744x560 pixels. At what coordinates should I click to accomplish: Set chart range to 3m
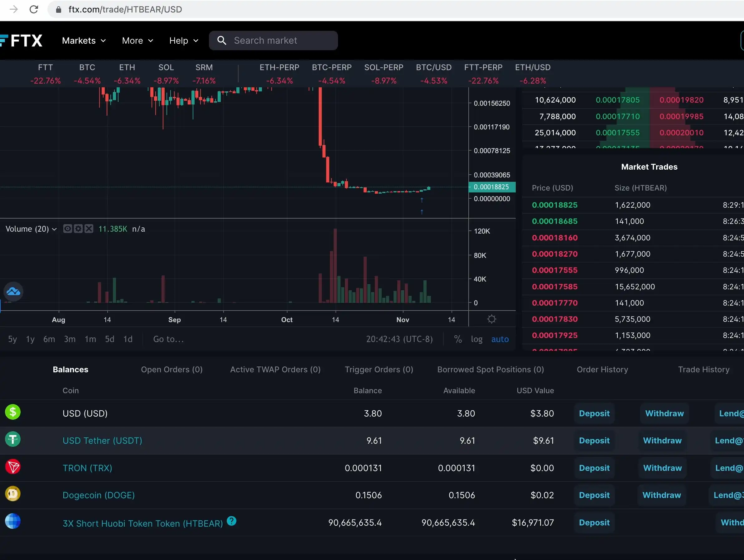(x=70, y=339)
